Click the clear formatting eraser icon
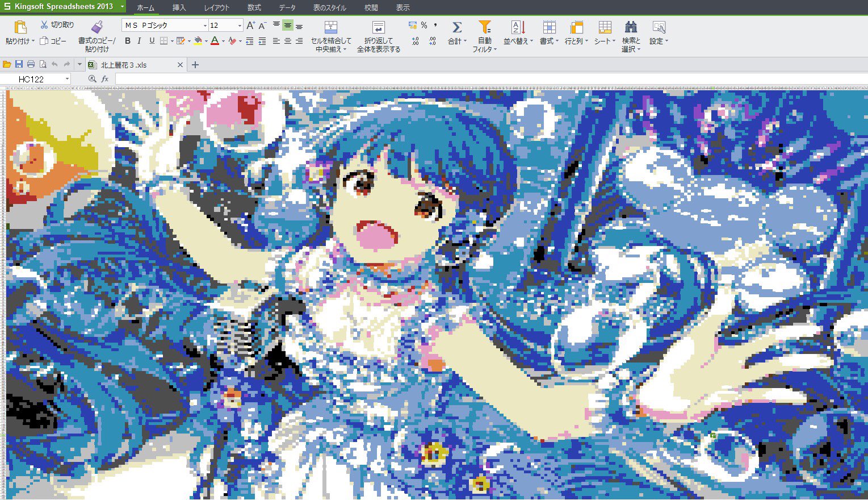Image resolution: width=868 pixels, height=500 pixels. pos(232,41)
